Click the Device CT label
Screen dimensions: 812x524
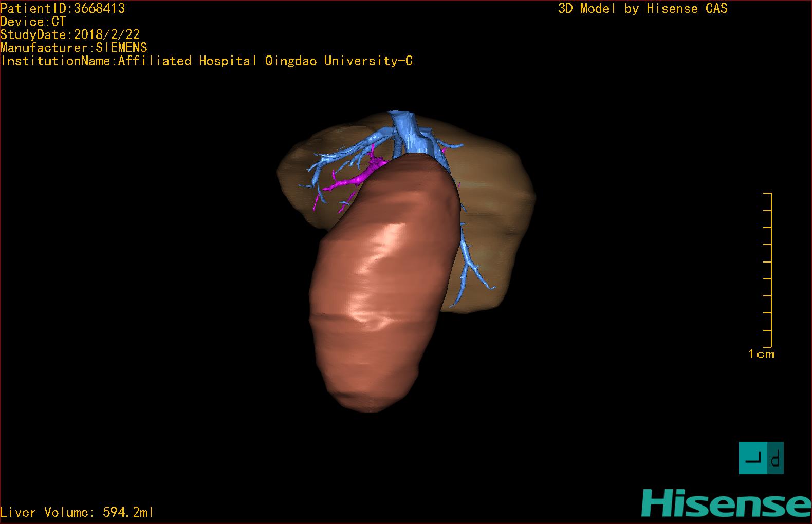[x=33, y=22]
